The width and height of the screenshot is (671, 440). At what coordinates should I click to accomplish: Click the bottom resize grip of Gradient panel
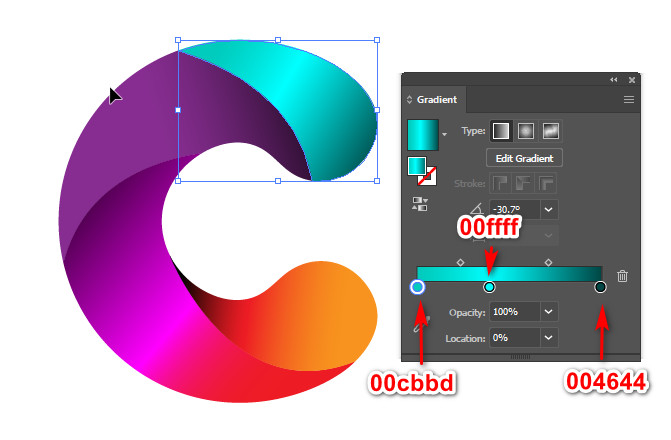520,357
